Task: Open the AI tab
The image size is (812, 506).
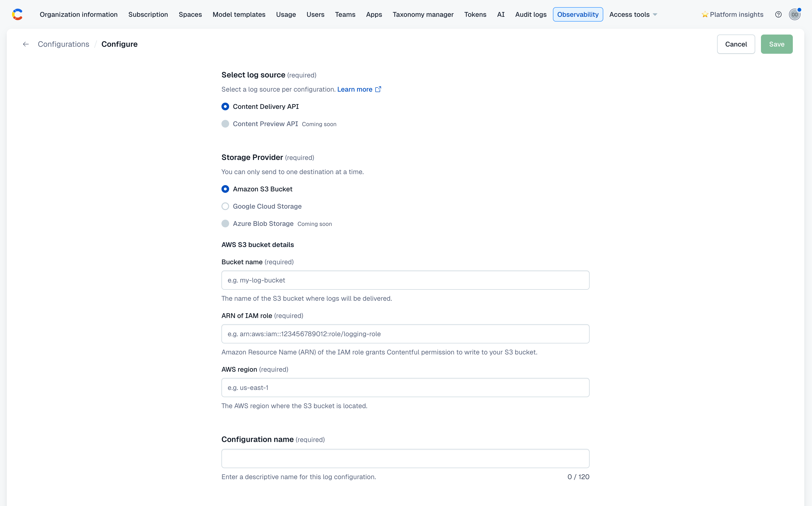Action: coord(501,14)
